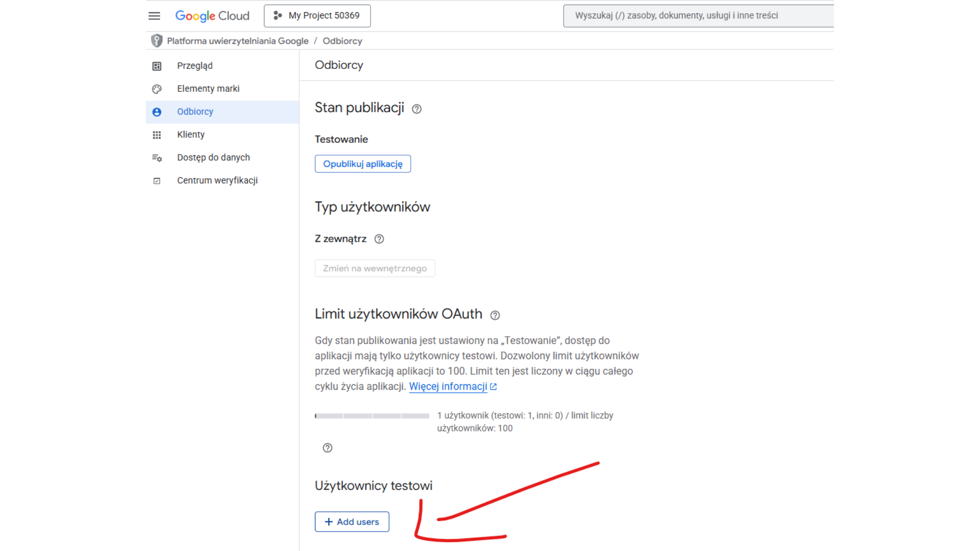980x551 pixels.
Task: Select Odbiorcy in the sidebar
Action: point(223,112)
